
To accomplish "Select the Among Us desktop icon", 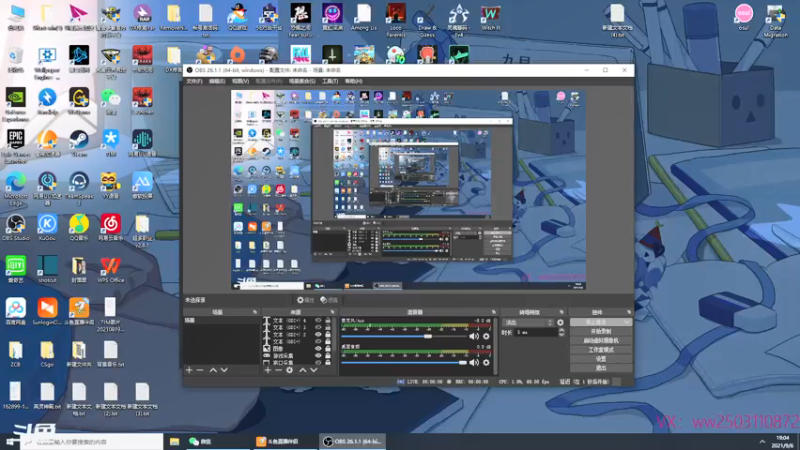I will click(363, 17).
